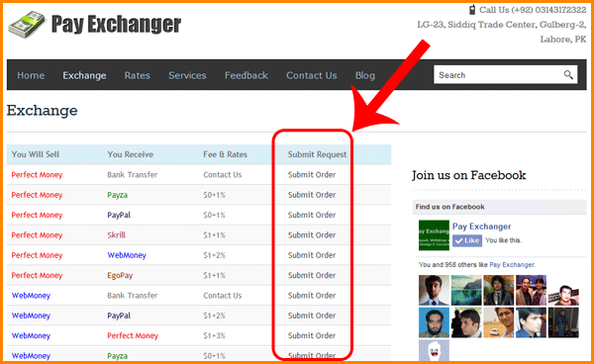Click the Submit Request column header

(317, 154)
